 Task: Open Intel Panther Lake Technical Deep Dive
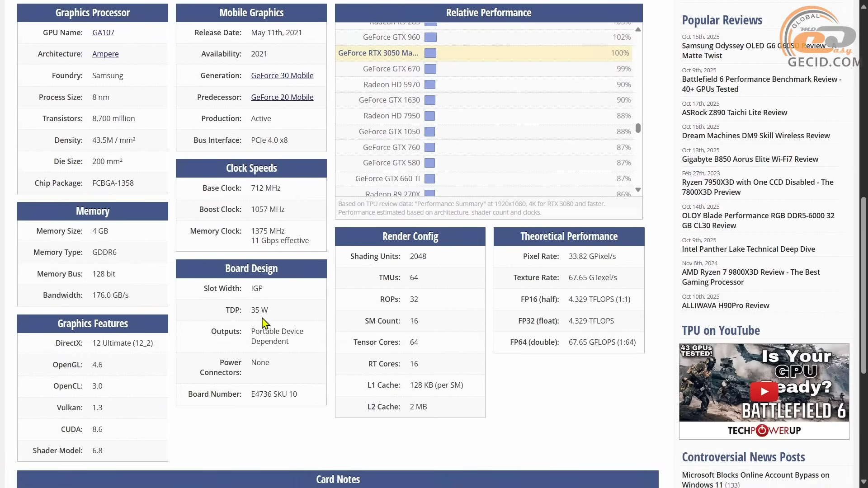tap(748, 249)
